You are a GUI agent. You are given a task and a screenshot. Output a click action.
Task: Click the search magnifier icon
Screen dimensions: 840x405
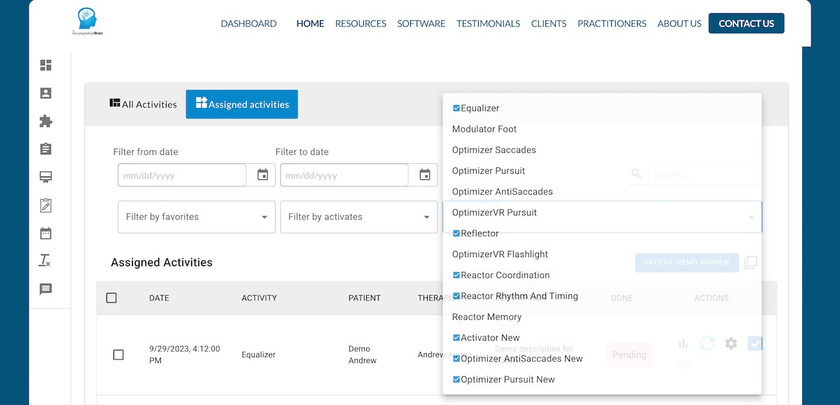click(636, 174)
